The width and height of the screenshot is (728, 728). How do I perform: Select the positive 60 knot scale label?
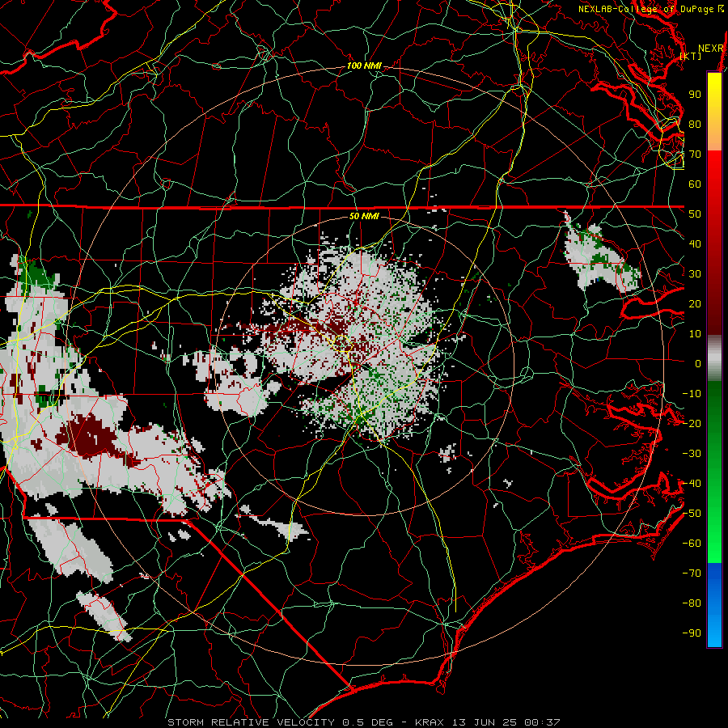tap(695, 184)
